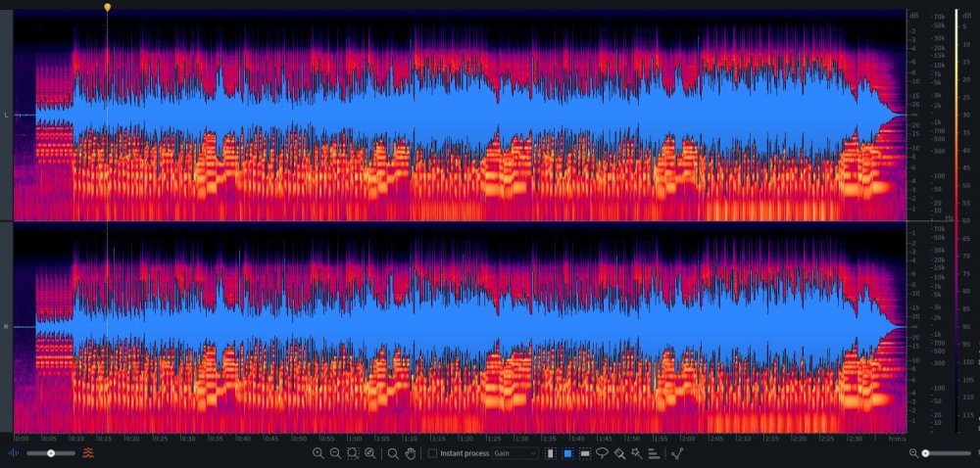Screen dimensions: 980x468
Task: Click the zoom in magnifier icon
Action: (x=318, y=453)
